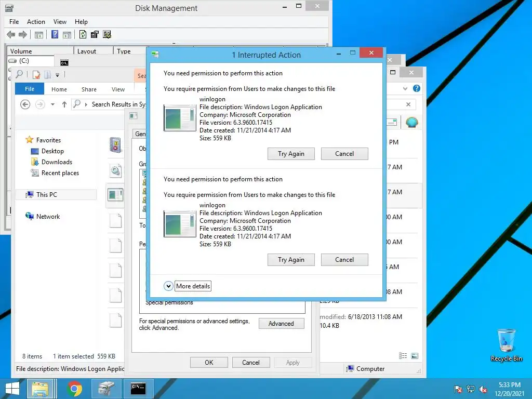Click the Type column header in Disk Management
532x399 pixels.
(x=130, y=51)
